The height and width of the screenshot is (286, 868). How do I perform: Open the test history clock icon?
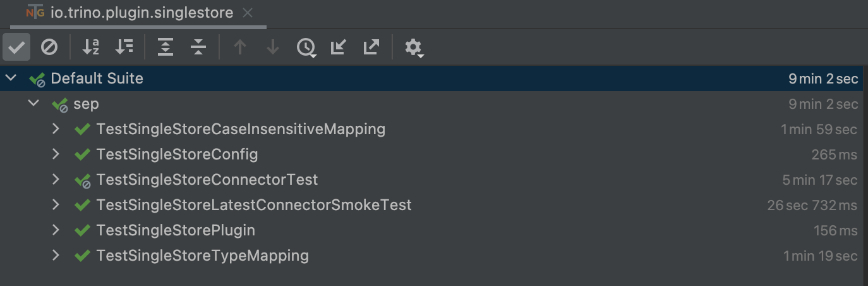tap(306, 47)
